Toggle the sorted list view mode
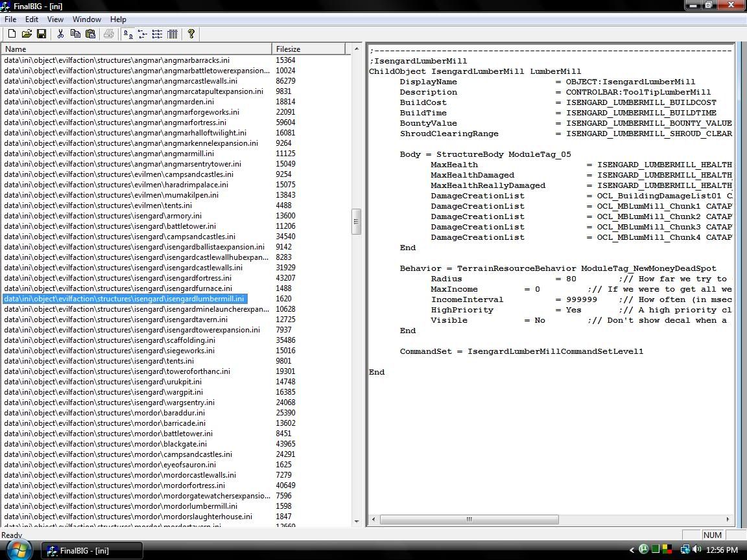747x560 pixels. click(128, 34)
